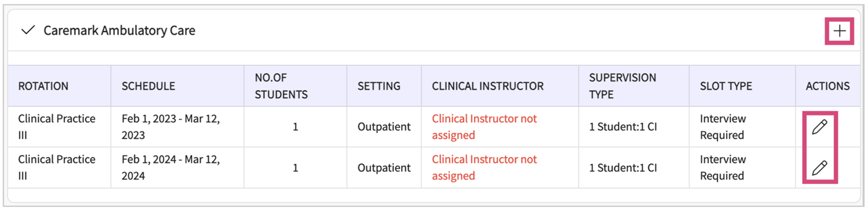Edit the Feb 1, 2023 rotation slot

coord(819,127)
